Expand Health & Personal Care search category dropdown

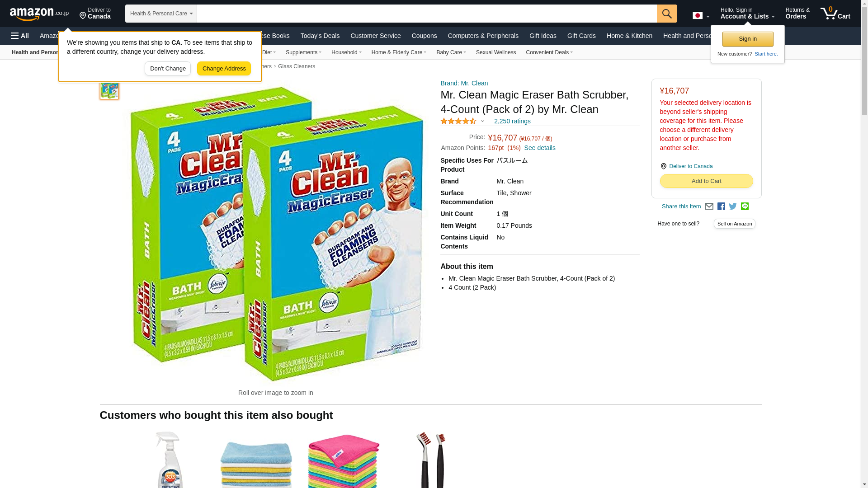[161, 14]
